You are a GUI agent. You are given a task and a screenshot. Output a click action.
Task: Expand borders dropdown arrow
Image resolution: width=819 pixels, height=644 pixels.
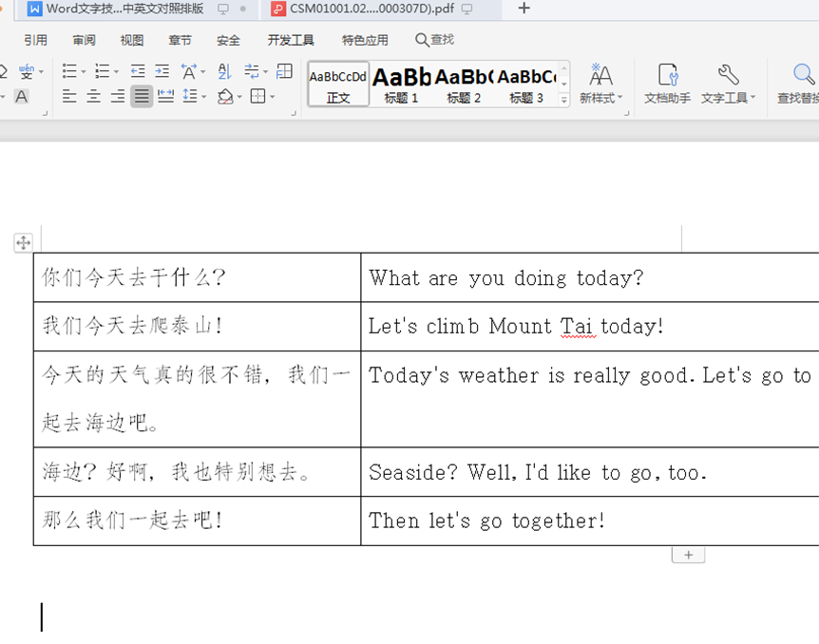pyautogui.click(x=272, y=97)
